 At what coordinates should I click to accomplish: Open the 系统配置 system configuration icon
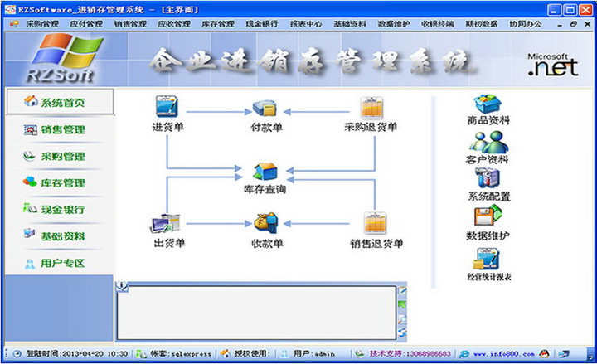pos(488,177)
